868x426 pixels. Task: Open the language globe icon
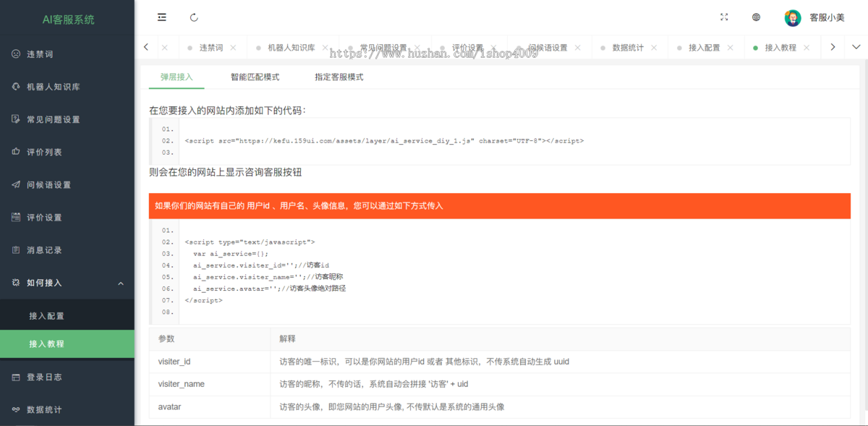756,17
